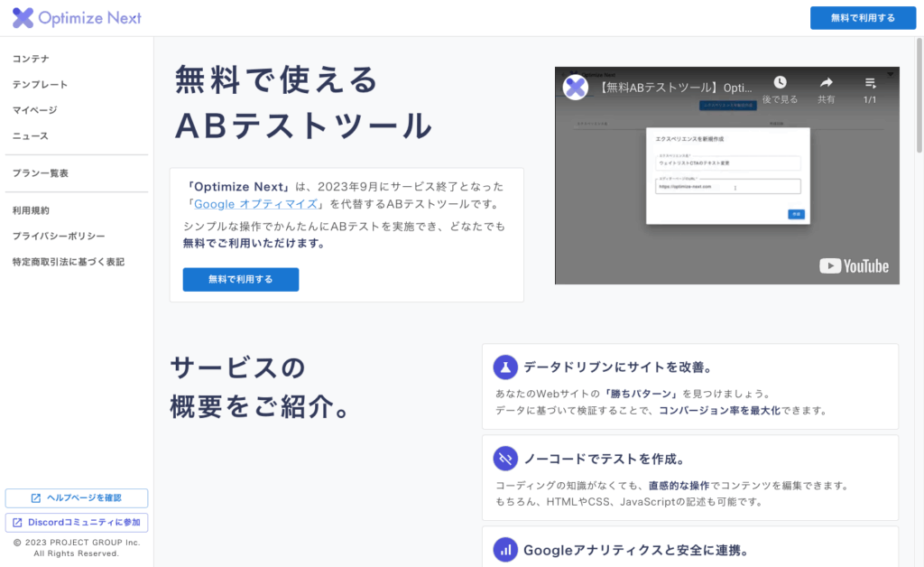Click the 無料で使える ABテストツール headline
Screen dimensions: 924x567
[304, 103]
